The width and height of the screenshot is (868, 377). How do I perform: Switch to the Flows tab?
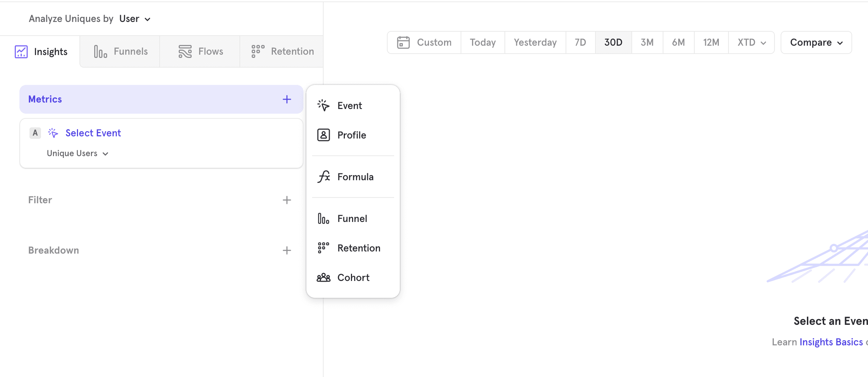[200, 51]
